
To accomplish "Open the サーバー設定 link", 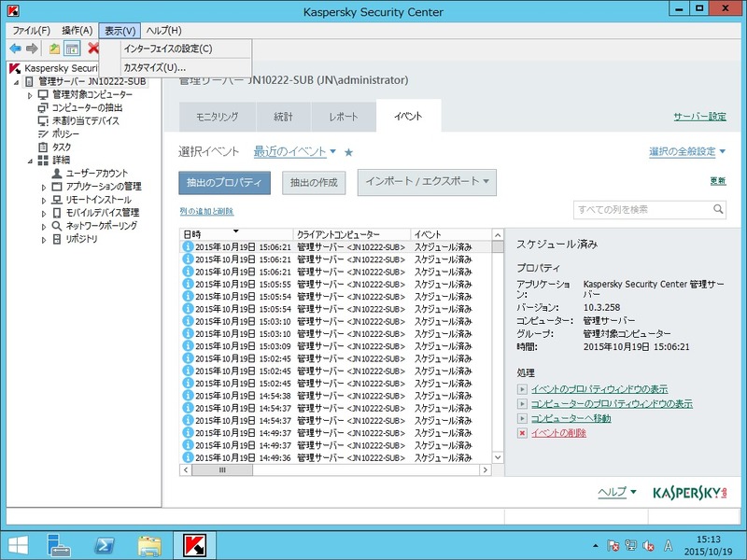I will pos(699,117).
